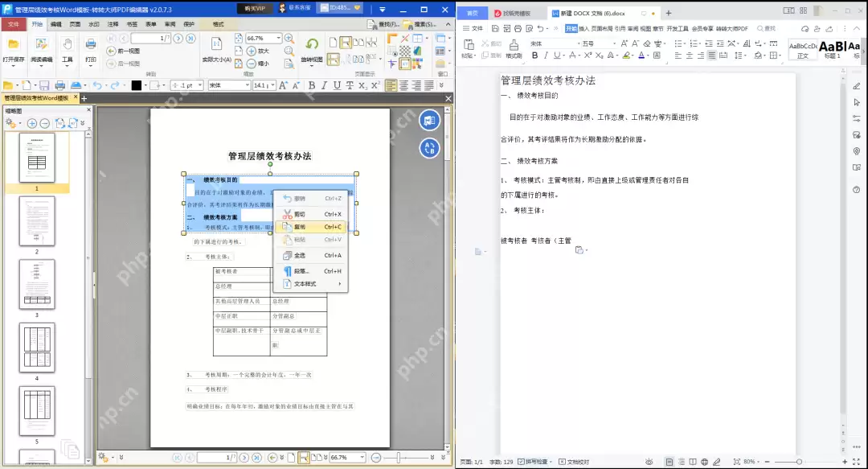Screen dimensions: 868x469
Task: Open the font color swatch in WPS
Action: tap(641, 56)
